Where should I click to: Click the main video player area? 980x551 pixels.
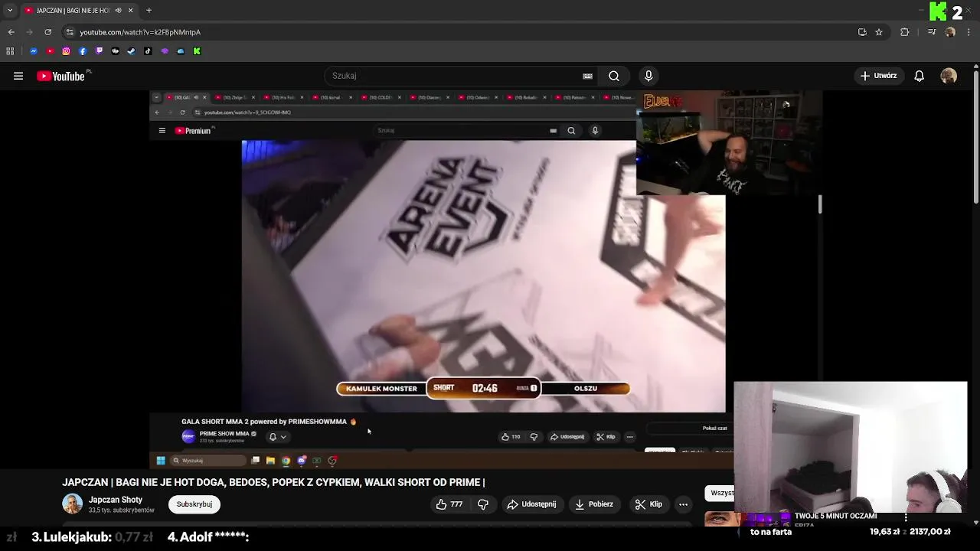pos(485,279)
